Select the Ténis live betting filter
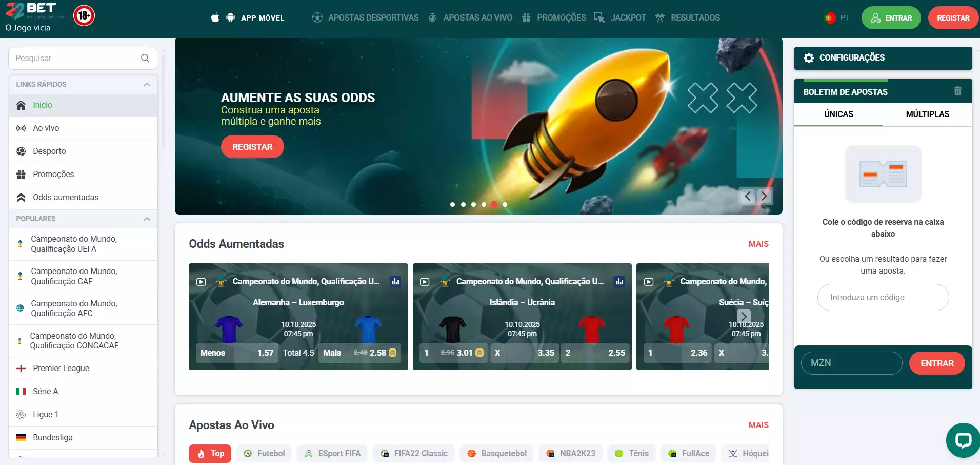Screen dimensions: 980x465 tap(632, 454)
